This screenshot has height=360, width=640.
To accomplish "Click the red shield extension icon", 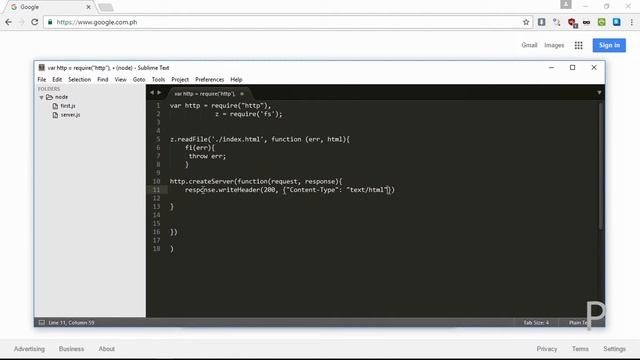I will click(x=572, y=22).
